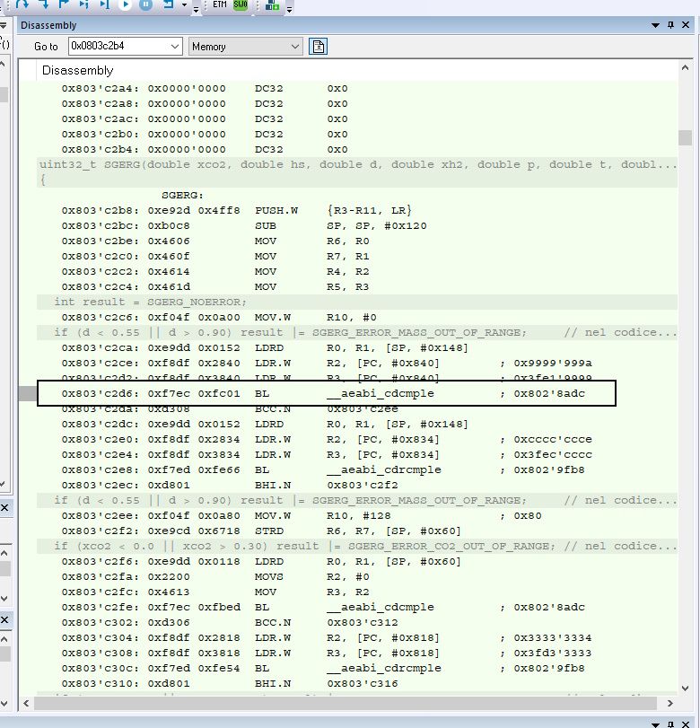Viewport: 700px width, 728px height.
Task: Select the STRD R6, R7 instruction
Action: coord(357,531)
